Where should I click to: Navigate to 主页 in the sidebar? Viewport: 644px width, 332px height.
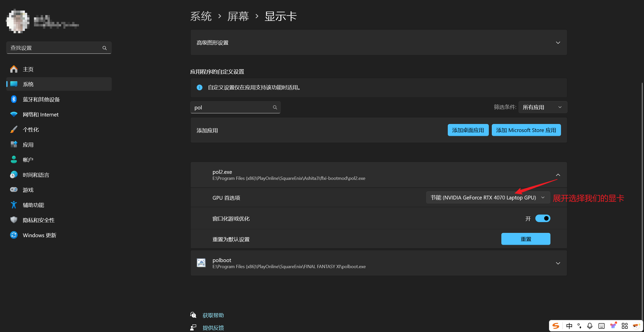[28, 69]
